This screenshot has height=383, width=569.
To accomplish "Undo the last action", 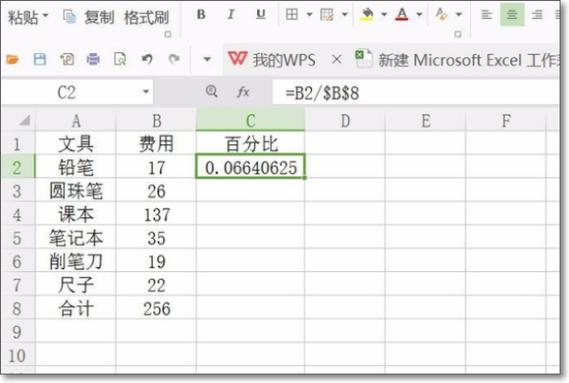I will click(147, 59).
